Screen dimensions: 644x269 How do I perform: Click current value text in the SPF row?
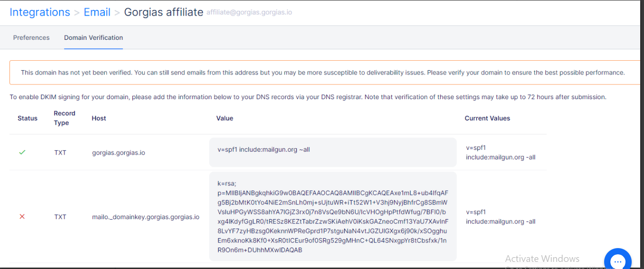click(x=501, y=152)
